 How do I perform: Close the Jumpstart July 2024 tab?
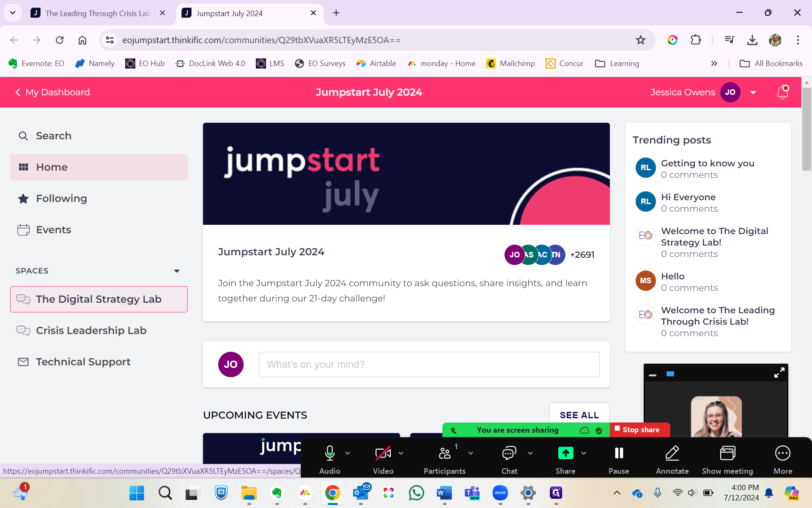[x=313, y=13]
